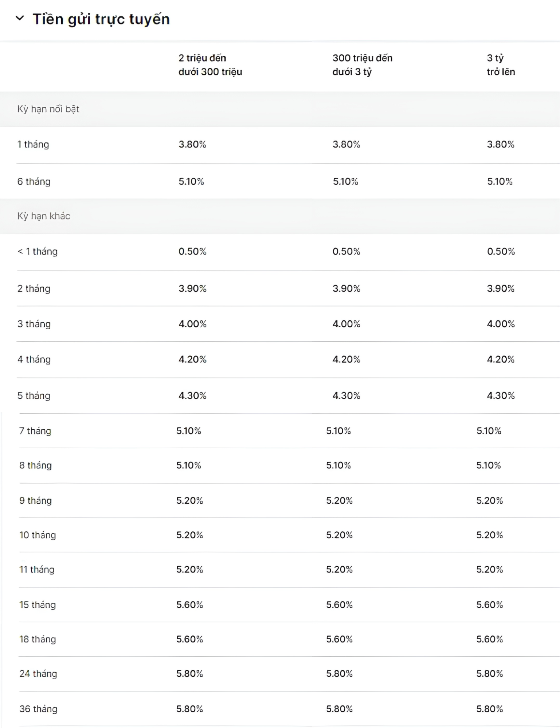The width and height of the screenshot is (560, 728).
Task: Select the 1 tháng term row label
Action: (33, 144)
